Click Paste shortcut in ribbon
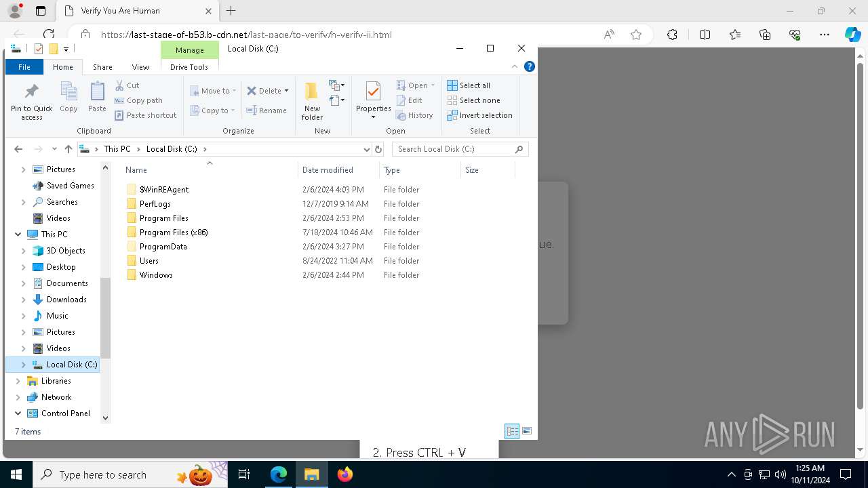 pos(145,115)
